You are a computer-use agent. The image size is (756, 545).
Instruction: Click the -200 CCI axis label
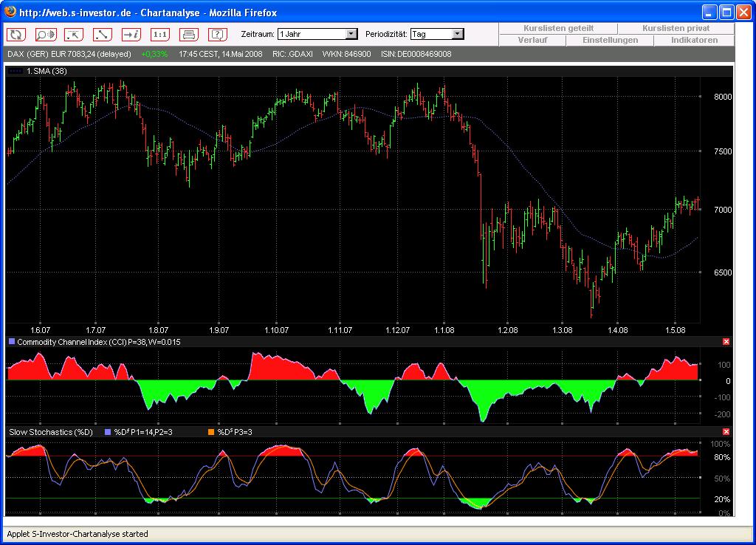722,414
